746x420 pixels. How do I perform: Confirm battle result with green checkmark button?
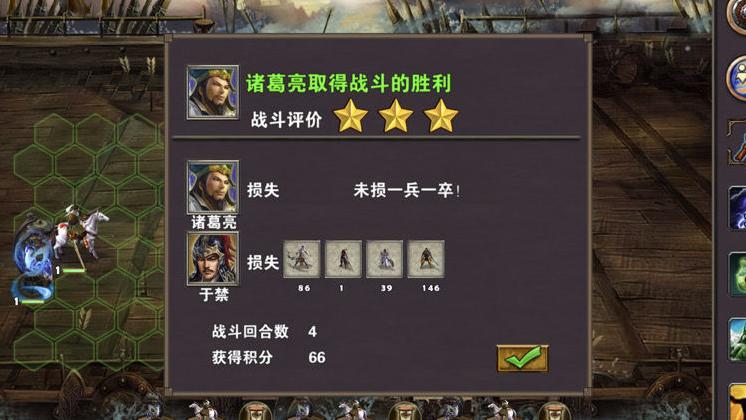[x=522, y=358]
